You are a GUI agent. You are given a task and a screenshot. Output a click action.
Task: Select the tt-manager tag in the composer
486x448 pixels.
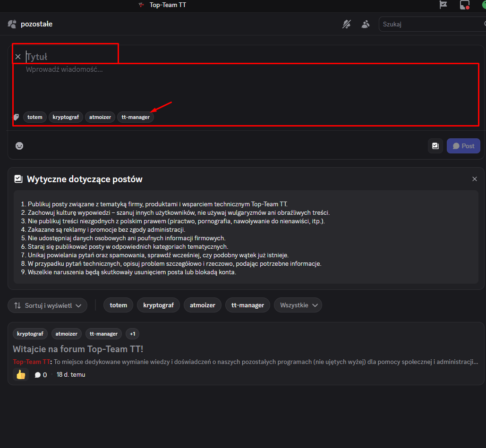[136, 117]
